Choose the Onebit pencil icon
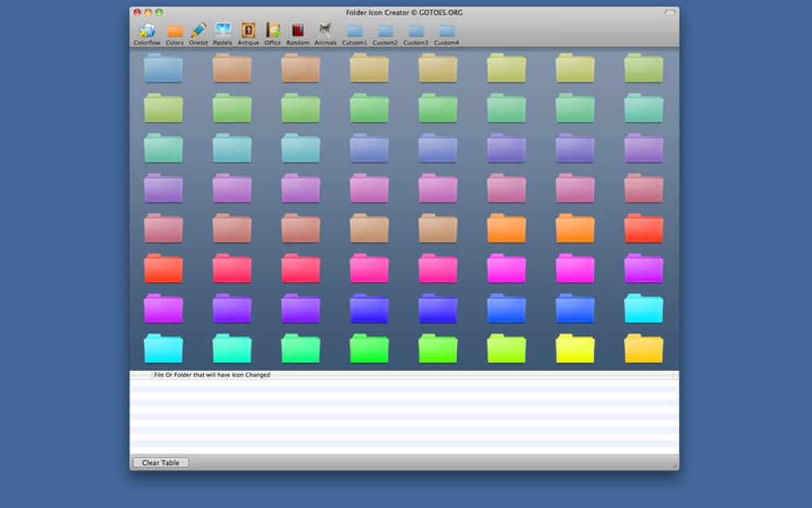 coord(198,33)
